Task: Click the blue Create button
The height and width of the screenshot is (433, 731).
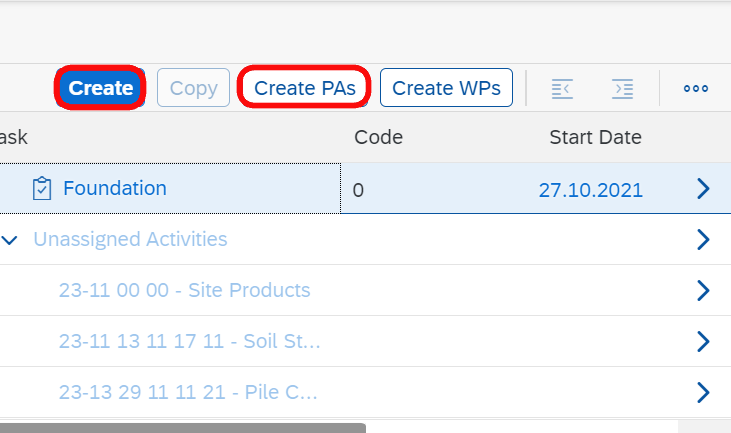Action: (100, 88)
